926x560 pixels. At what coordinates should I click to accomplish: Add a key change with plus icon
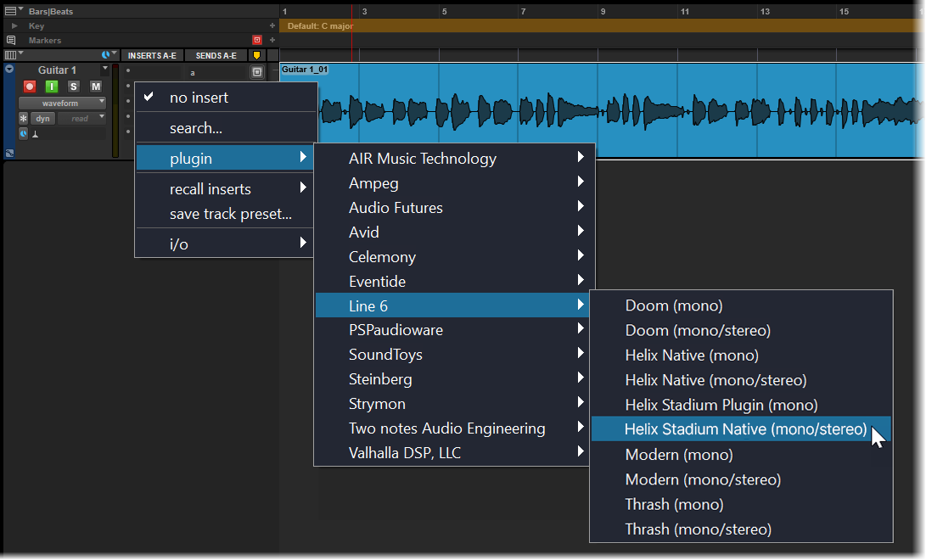point(272,26)
